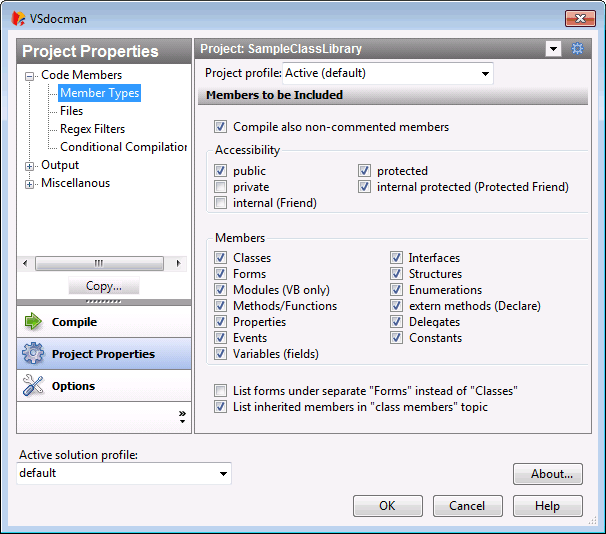Toggle the Delegates members checkbox
The width and height of the screenshot is (606, 534).
tap(397, 322)
